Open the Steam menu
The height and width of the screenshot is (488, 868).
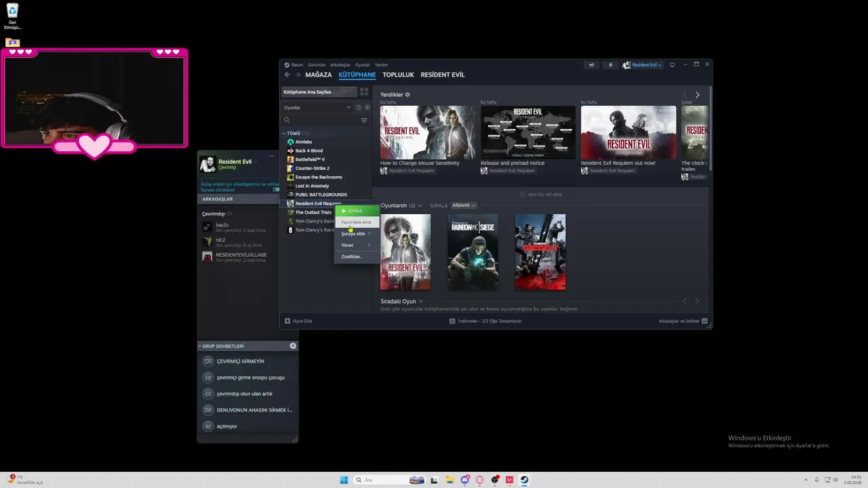pos(297,65)
